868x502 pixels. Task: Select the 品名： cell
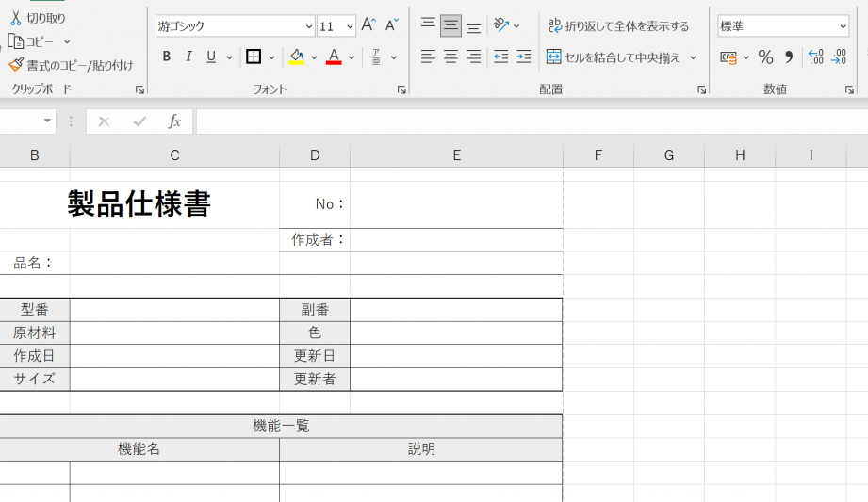pos(34,263)
